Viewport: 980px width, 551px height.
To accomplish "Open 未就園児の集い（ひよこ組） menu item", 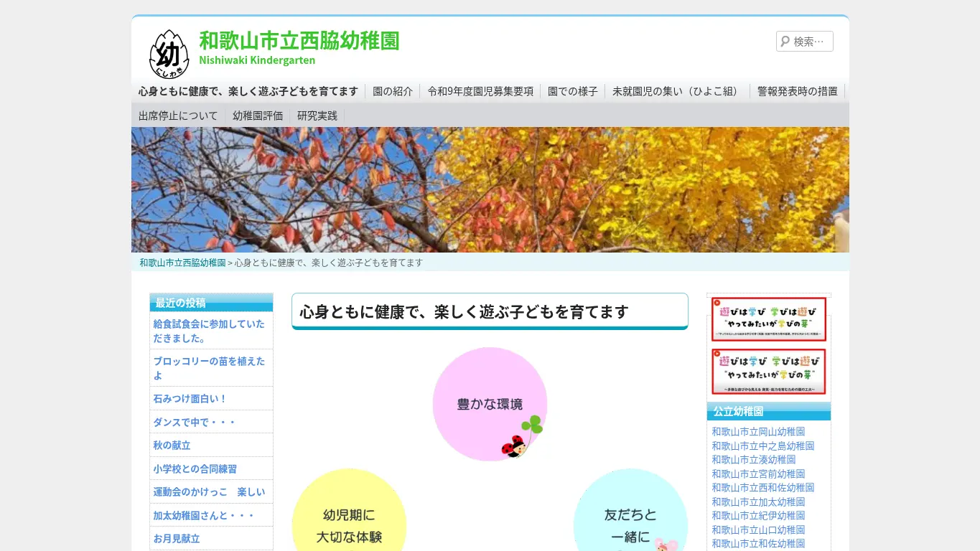I will (x=678, y=91).
